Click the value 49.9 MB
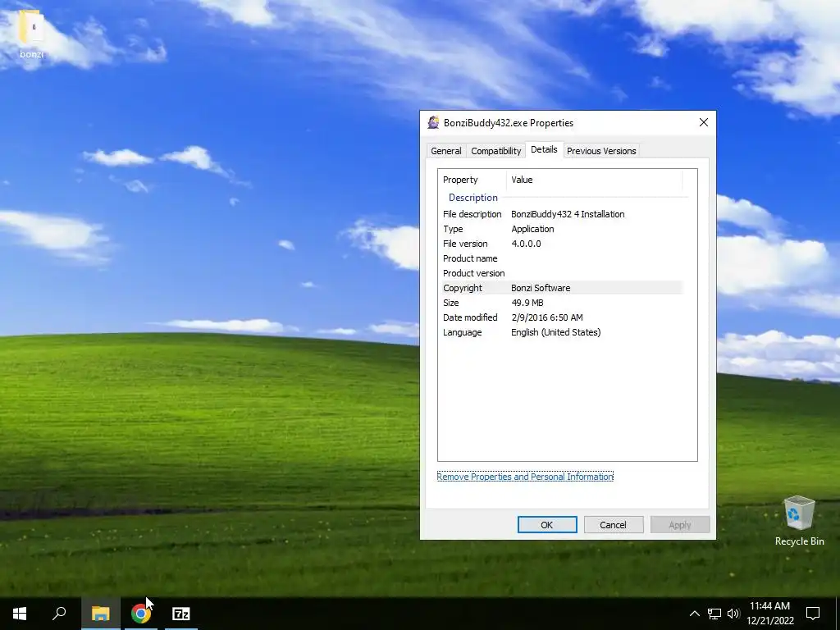 527,303
